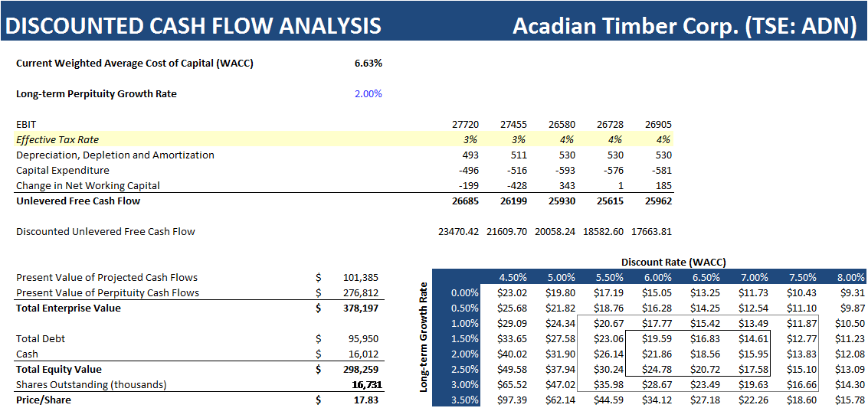Click sensitivity cell $15.78

coord(851,400)
